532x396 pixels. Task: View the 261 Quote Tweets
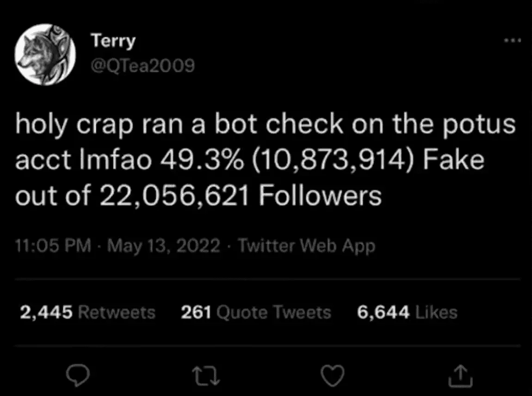(x=256, y=313)
